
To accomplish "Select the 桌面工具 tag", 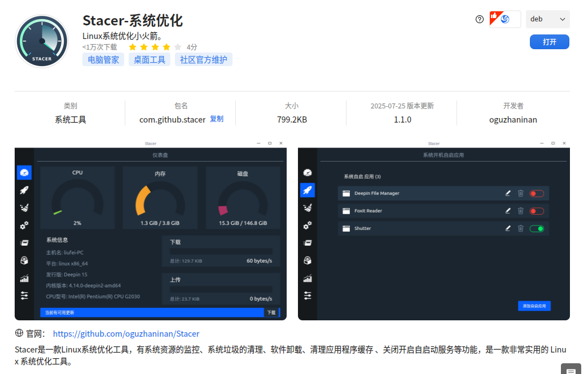I will (x=149, y=60).
